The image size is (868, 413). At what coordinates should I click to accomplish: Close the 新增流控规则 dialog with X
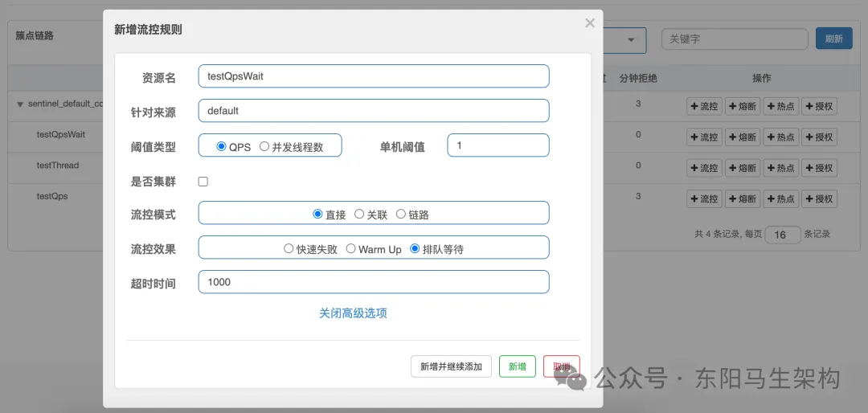tap(590, 23)
